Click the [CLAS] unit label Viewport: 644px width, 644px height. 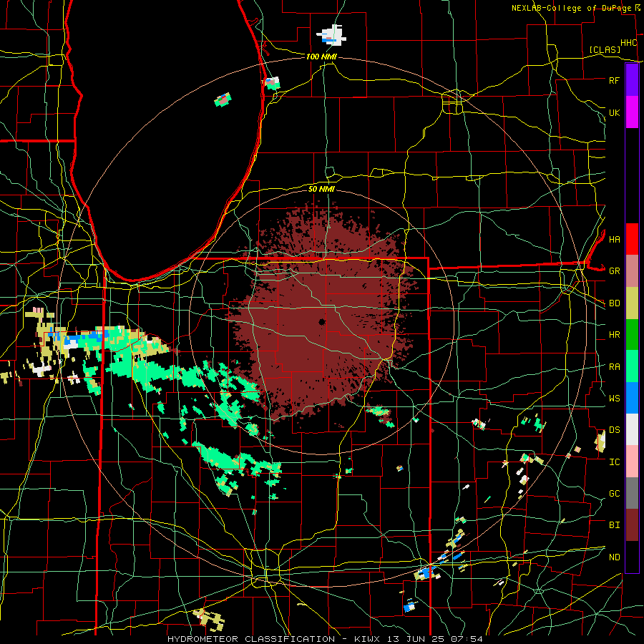(605, 50)
